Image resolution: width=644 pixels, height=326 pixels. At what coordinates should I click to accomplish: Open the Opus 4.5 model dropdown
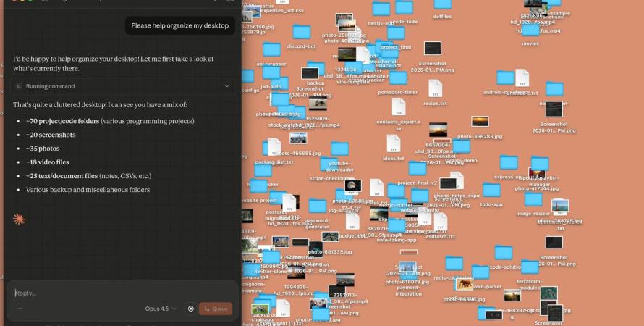(x=161, y=309)
